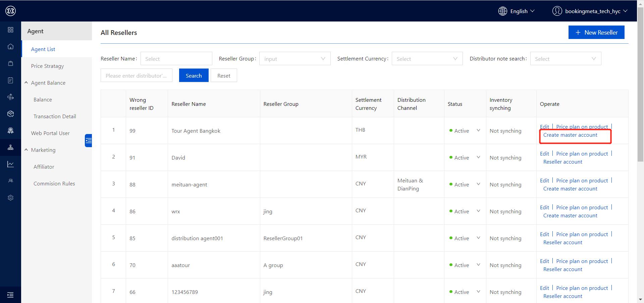The image size is (644, 303).
Task: Click the shopping bag icon in sidebar
Action: 10,63
